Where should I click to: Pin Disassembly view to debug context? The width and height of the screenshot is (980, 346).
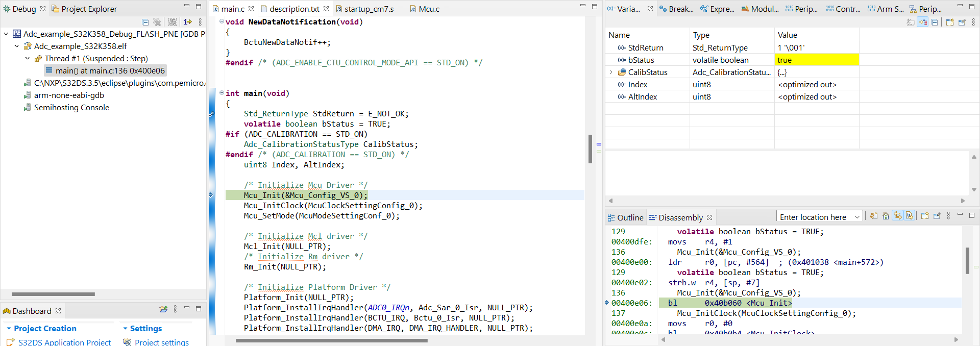click(937, 216)
